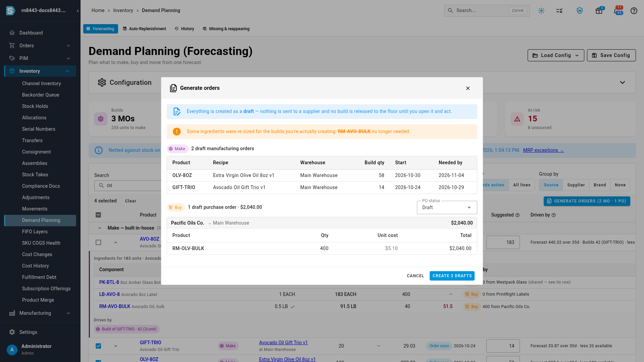Set Group by to None
Image resolution: width=644 pixels, height=362 pixels.
tap(620, 185)
